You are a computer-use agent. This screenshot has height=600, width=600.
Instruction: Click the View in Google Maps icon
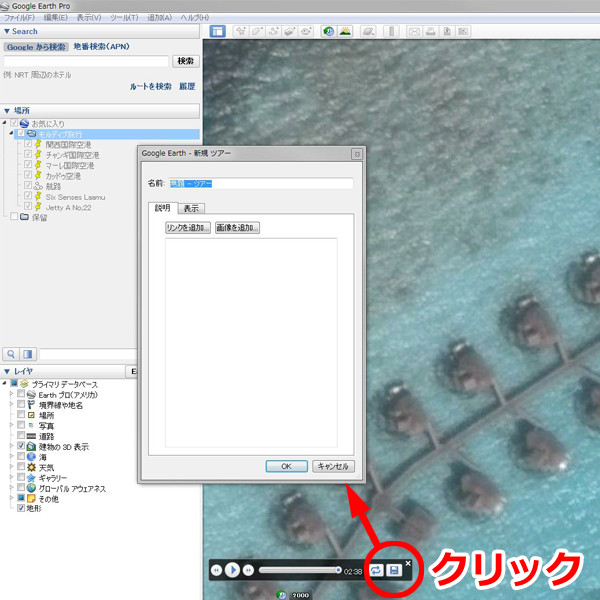[463, 31]
